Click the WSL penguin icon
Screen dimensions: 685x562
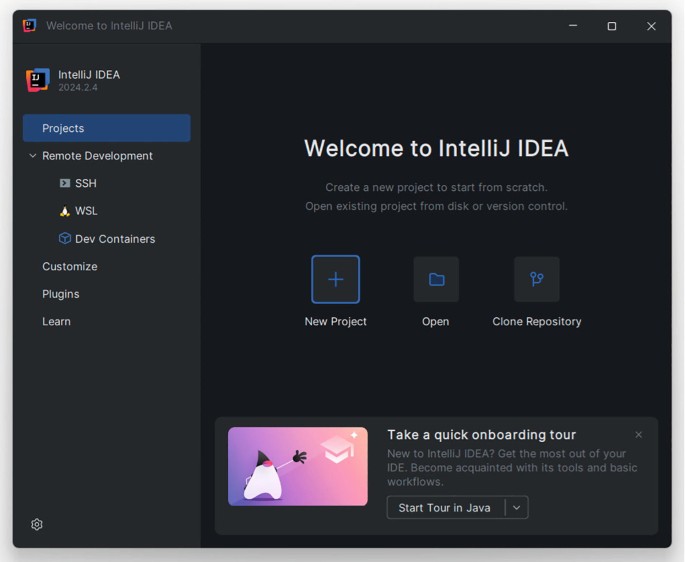(65, 212)
